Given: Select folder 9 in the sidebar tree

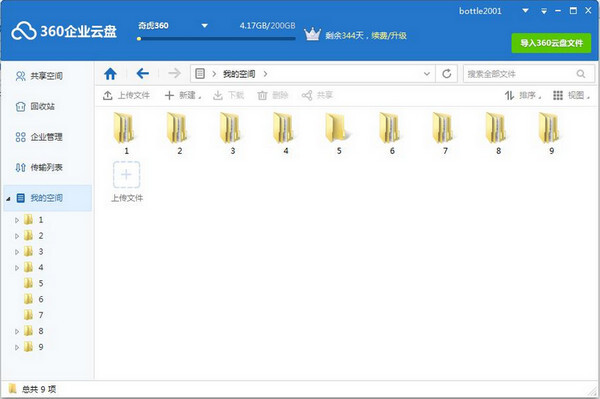Looking at the screenshot, I should click(x=34, y=347).
